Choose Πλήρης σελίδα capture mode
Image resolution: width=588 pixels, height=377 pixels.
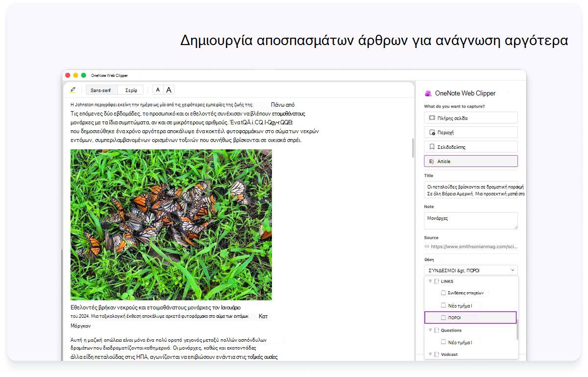click(x=471, y=118)
